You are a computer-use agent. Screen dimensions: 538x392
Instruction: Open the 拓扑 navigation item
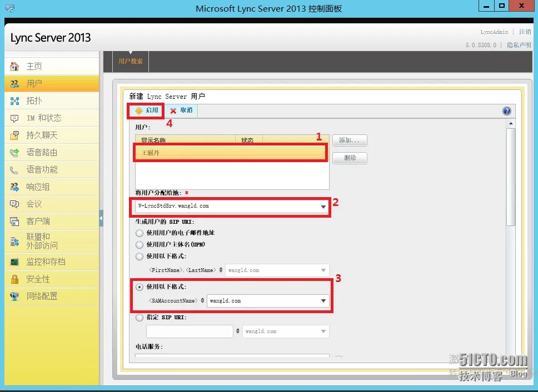(52, 100)
